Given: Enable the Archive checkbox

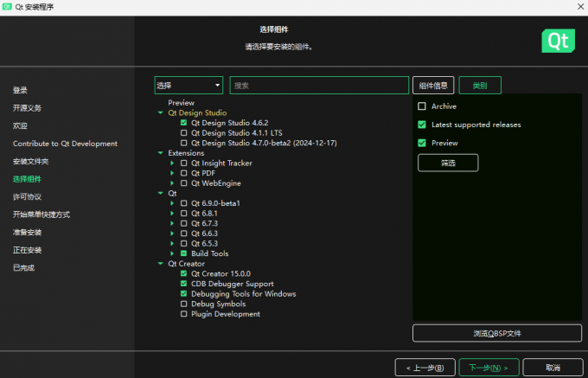Looking at the screenshot, I should point(422,106).
